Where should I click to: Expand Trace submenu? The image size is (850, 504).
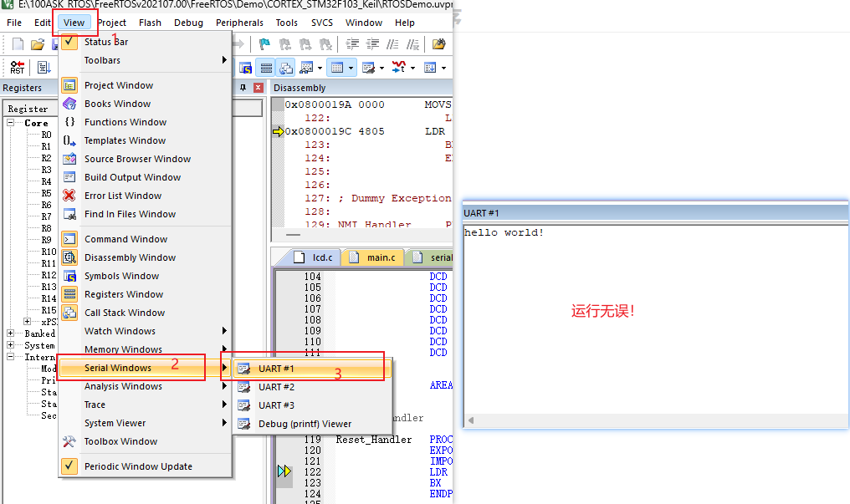(x=146, y=405)
